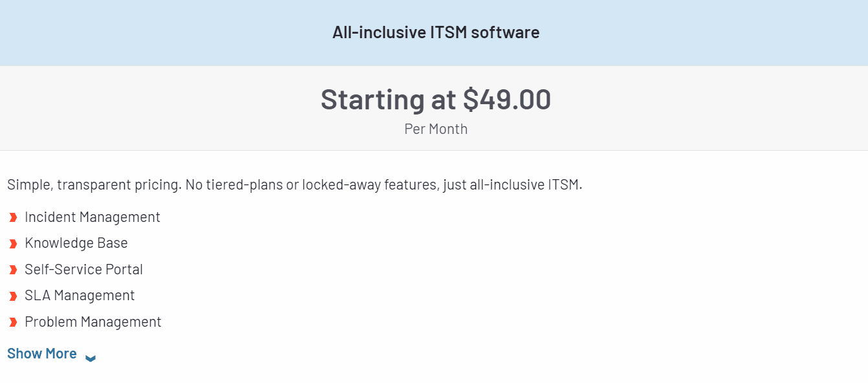Screen dimensions: 868x383
Task: Click the red bullet icon next to Knowledge Base
Action: pos(13,244)
